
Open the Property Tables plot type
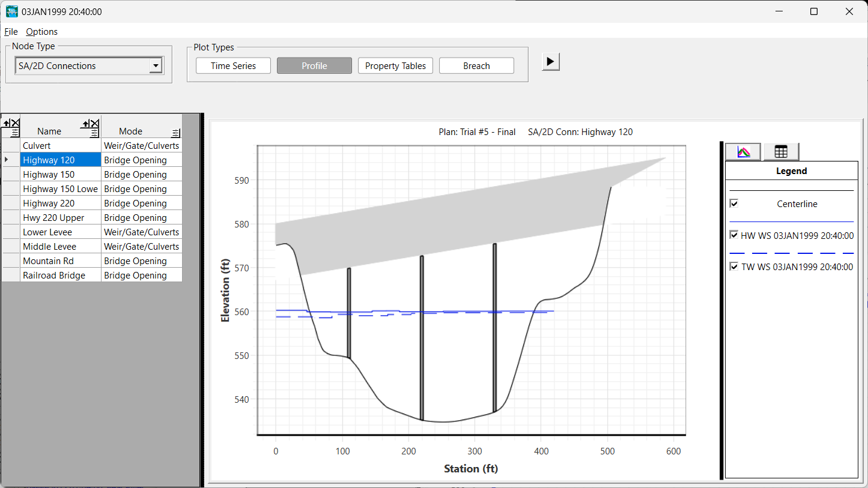click(395, 66)
